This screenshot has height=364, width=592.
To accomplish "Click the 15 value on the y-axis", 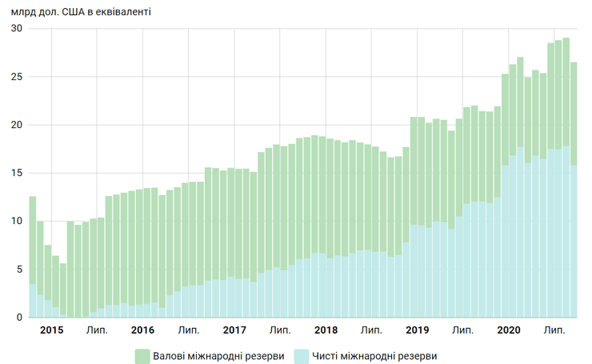I will click(x=16, y=173).
